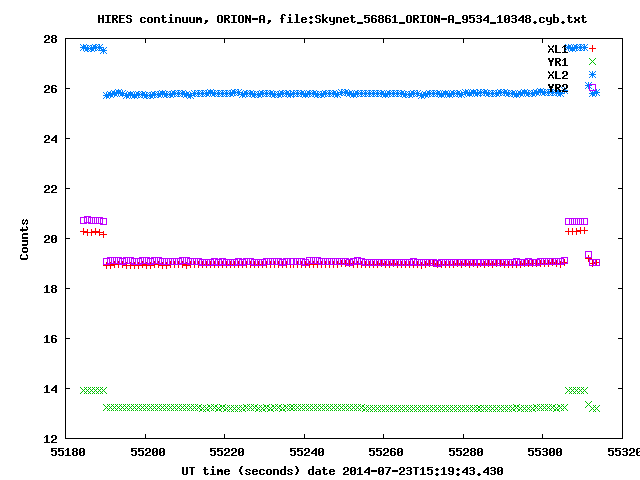Click the green X marker in legend

point(592,62)
